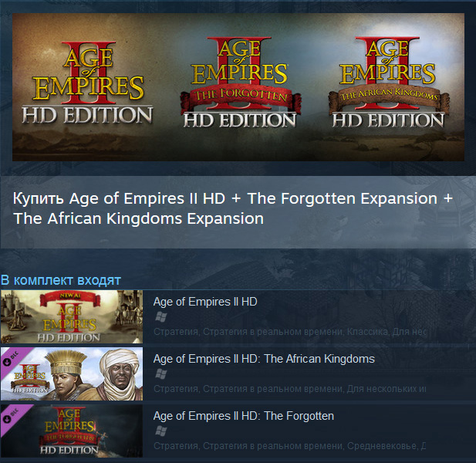476x463 pixels.
Task: Click purple DLC badge on African Kingdoms thumbnail
Action: pyautogui.click(x=12, y=359)
